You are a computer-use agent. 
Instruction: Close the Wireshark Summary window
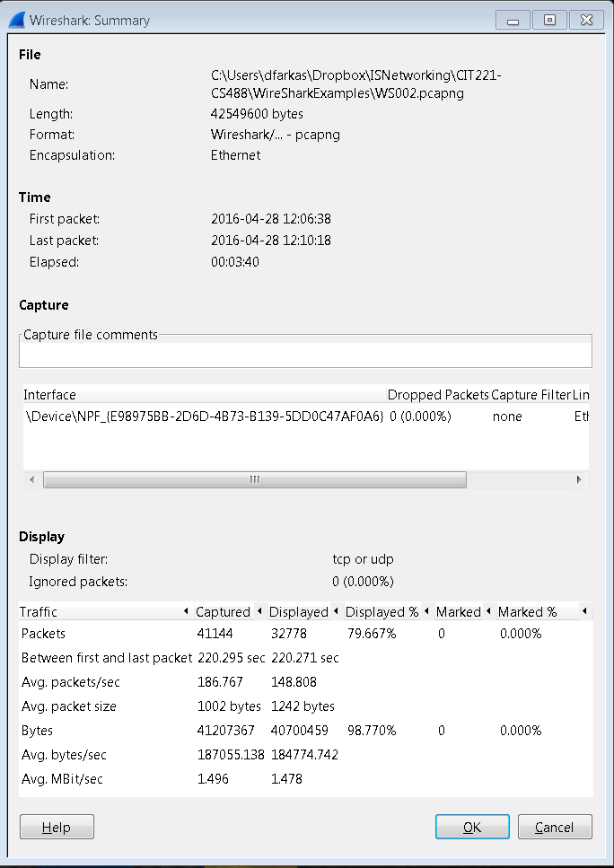point(586,21)
